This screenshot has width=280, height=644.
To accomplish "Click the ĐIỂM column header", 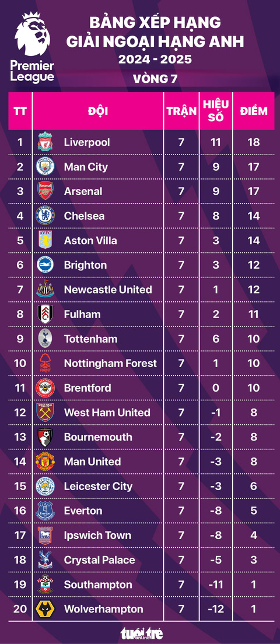I will click(254, 111).
